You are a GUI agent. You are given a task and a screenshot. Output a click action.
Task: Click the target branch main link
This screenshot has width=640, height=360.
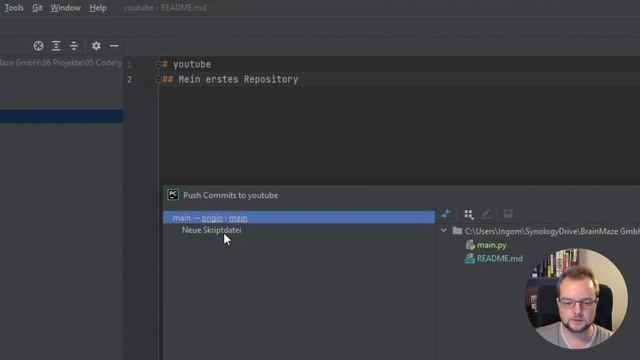238,218
